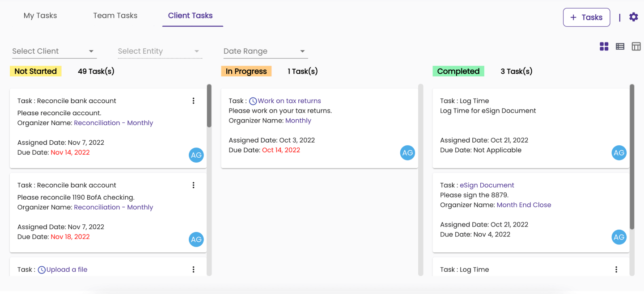Expand the Select Entity dropdown
Screen dimensions: 644x294
(x=160, y=51)
